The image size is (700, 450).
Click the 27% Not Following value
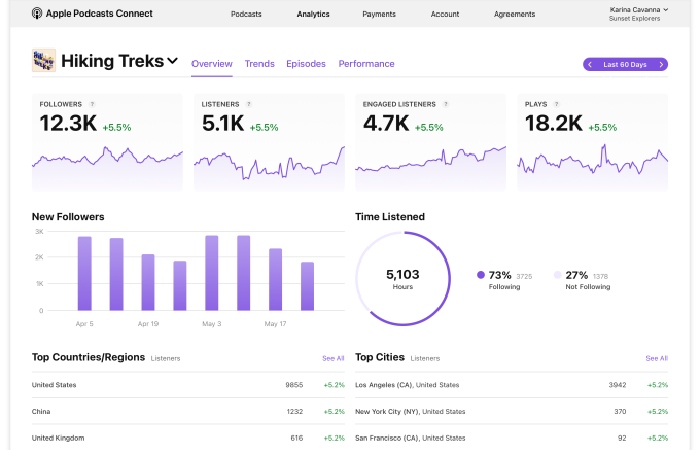click(576, 275)
